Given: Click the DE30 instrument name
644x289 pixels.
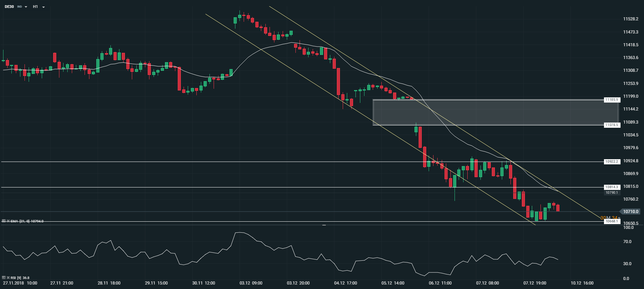Looking at the screenshot, I should pos(9,7).
